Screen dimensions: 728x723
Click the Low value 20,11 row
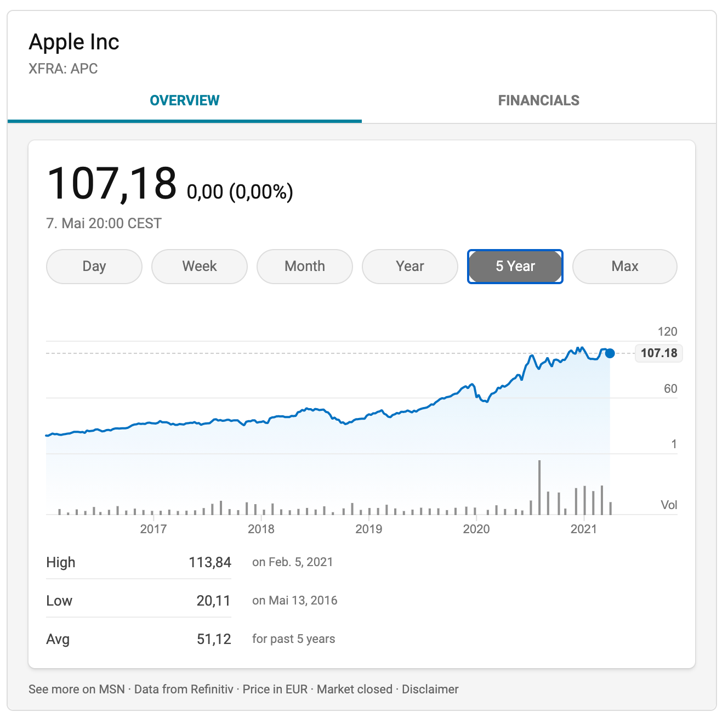point(139,601)
